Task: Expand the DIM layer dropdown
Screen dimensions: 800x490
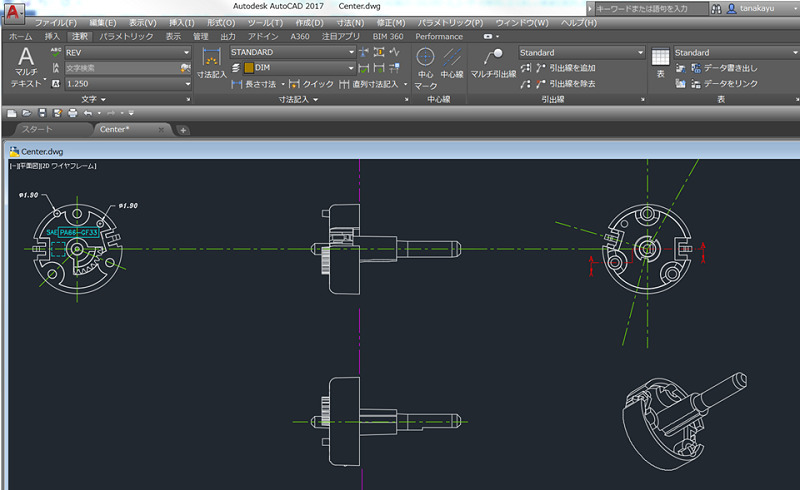Action: pos(348,68)
